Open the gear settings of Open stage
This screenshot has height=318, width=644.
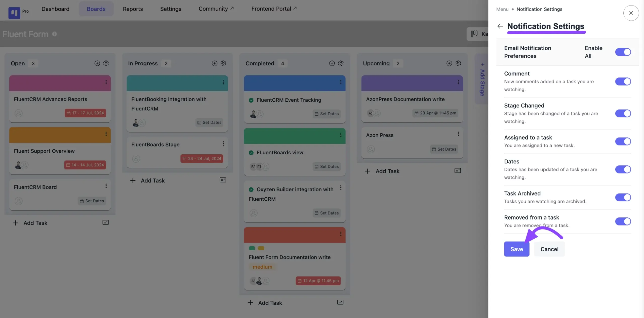(106, 63)
